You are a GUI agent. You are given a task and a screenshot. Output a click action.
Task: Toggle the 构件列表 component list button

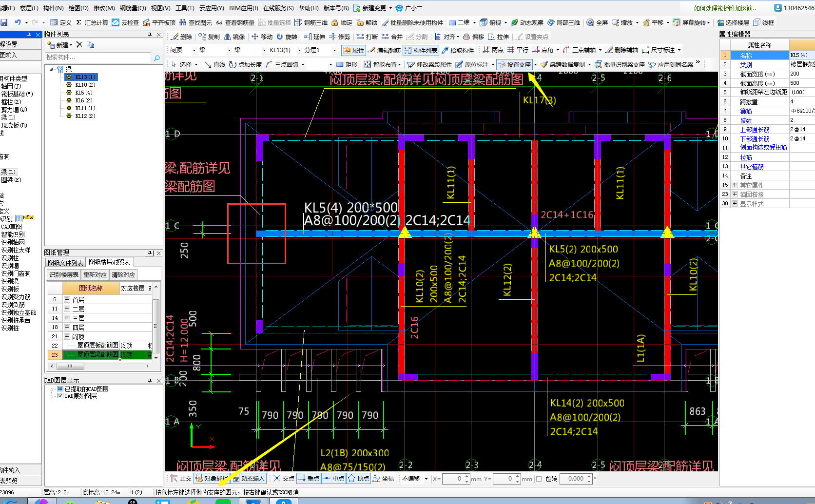pos(421,50)
